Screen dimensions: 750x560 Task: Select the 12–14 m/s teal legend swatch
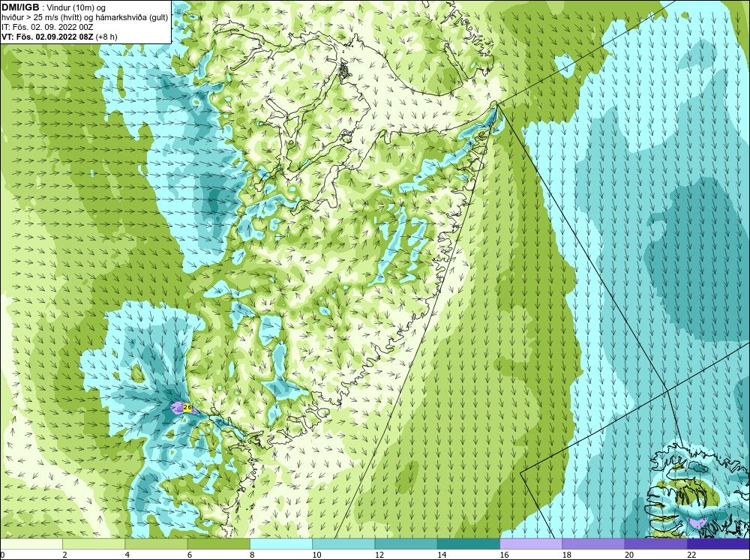click(406, 544)
